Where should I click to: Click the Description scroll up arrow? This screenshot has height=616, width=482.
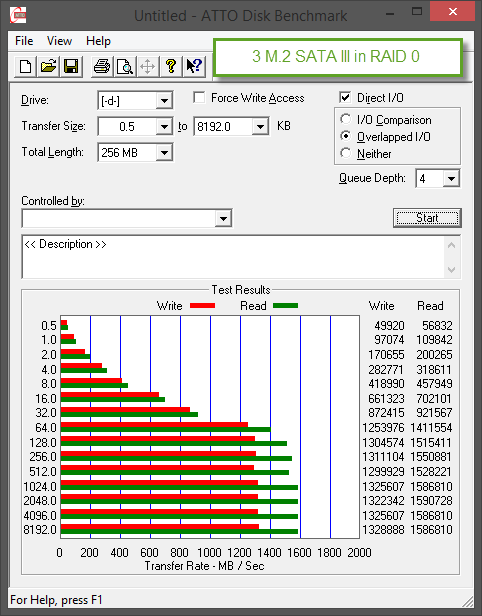click(x=451, y=246)
